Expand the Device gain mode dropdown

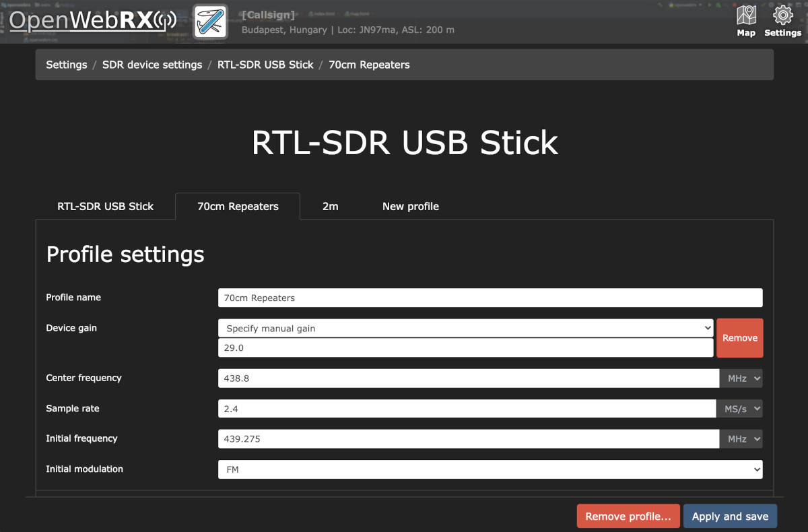click(465, 328)
